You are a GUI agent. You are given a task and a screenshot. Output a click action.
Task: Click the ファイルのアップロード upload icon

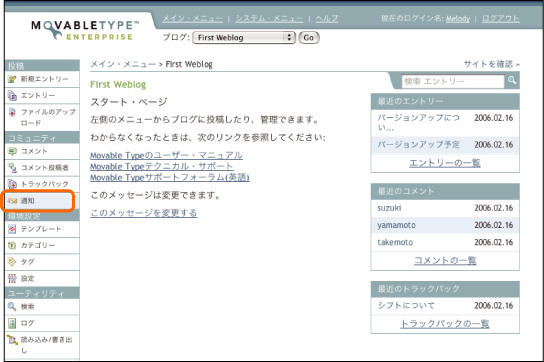point(12,112)
